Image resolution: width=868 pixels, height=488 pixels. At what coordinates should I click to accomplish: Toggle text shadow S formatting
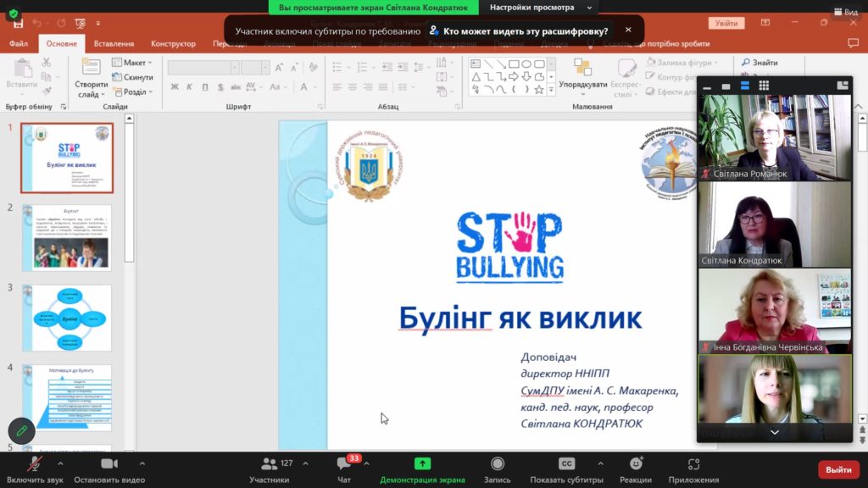tap(220, 87)
